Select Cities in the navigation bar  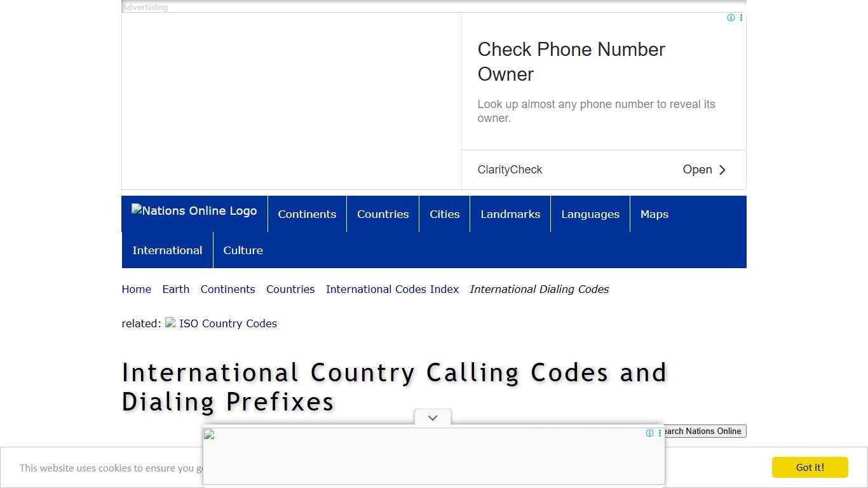[x=444, y=214]
